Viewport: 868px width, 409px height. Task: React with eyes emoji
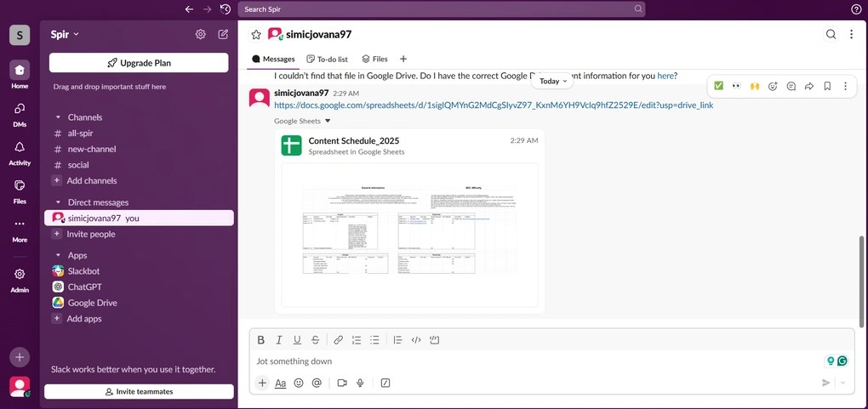[736, 86]
